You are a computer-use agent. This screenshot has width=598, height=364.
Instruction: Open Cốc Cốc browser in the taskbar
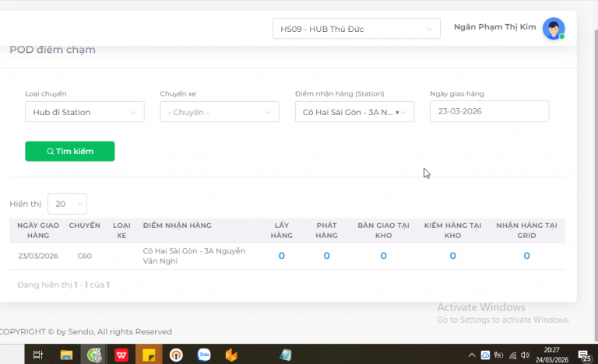93,355
